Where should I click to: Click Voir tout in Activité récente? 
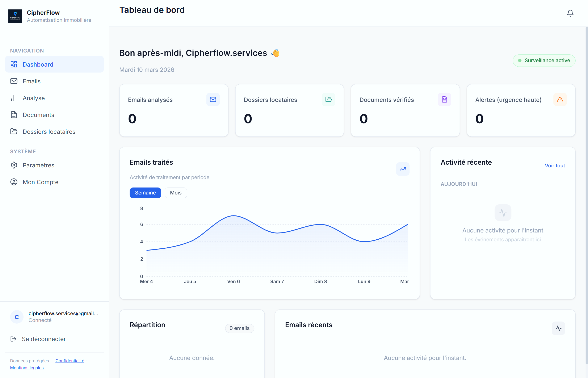coord(555,165)
